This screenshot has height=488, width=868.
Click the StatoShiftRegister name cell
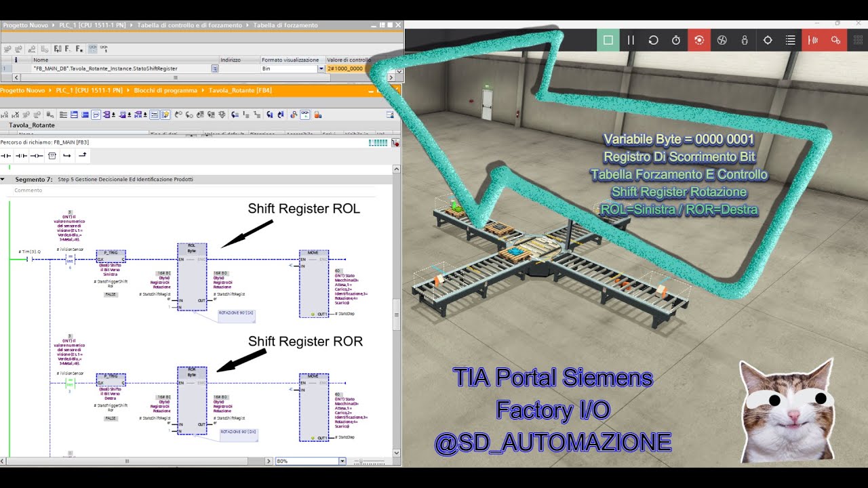(x=121, y=68)
